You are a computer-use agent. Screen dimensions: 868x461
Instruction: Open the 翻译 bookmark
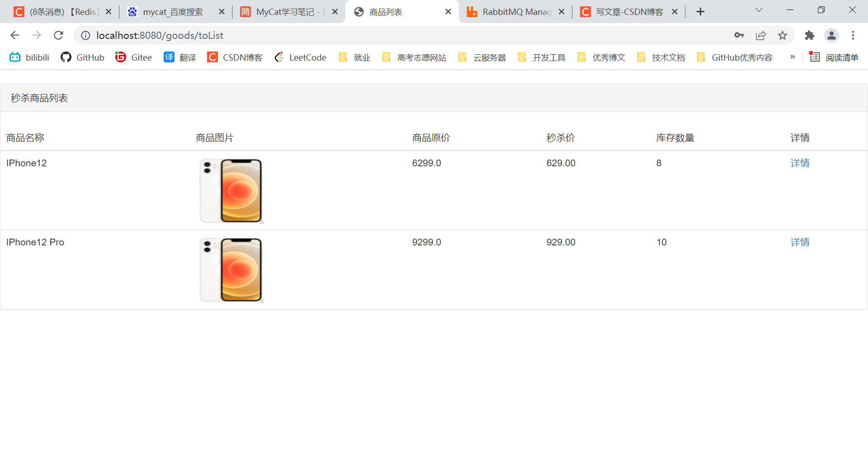tap(180, 57)
